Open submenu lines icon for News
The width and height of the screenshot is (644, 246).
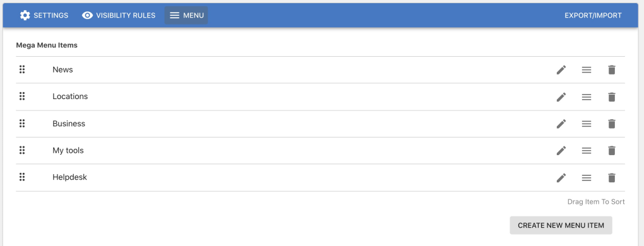pos(587,69)
